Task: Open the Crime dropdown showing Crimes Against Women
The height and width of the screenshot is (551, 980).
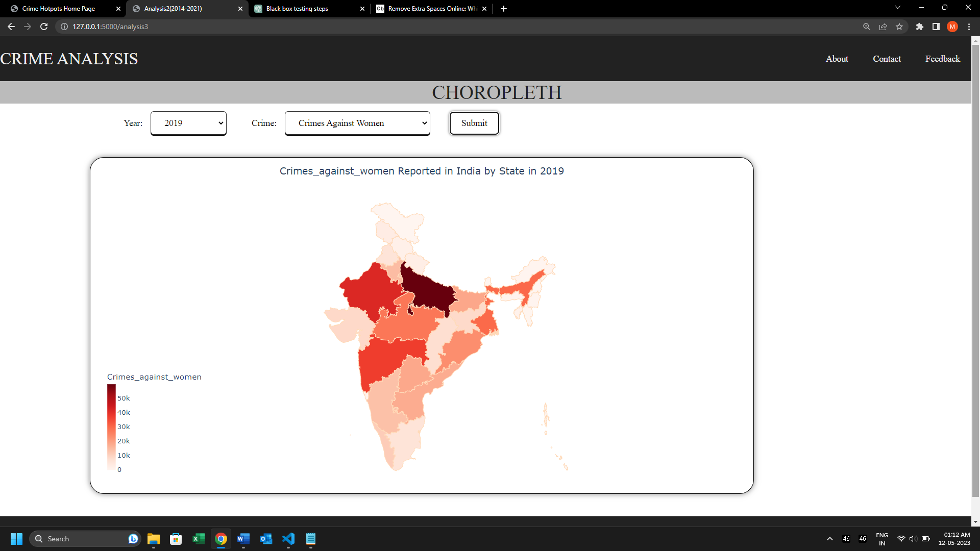Action: tap(357, 123)
